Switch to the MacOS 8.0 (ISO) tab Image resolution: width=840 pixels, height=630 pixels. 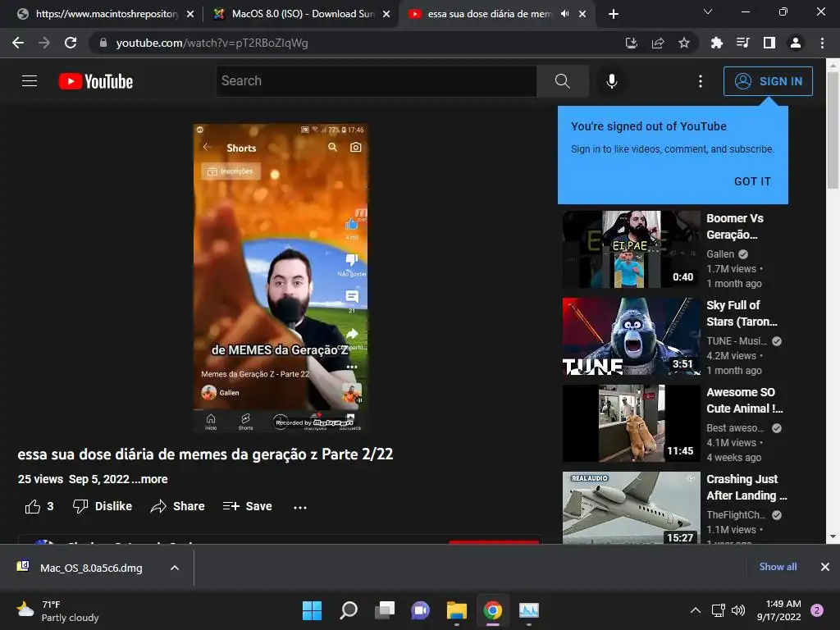pyautogui.click(x=300, y=14)
